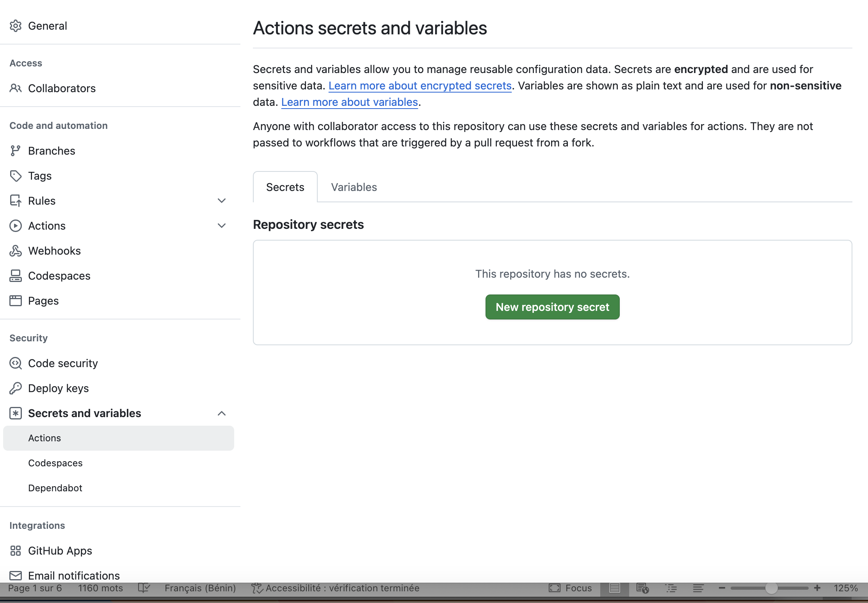The width and height of the screenshot is (868, 603).
Task: Click the Collaborators people icon
Action: tap(15, 88)
